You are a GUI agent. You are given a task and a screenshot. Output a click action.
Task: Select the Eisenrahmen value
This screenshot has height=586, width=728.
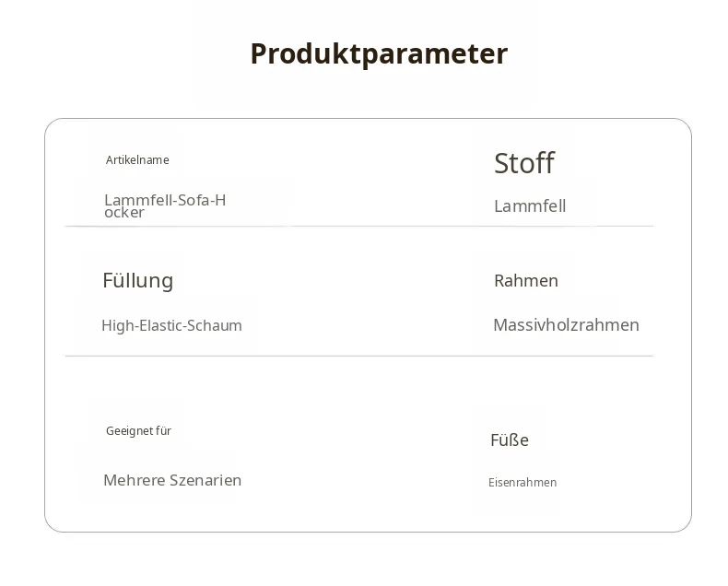(x=523, y=483)
